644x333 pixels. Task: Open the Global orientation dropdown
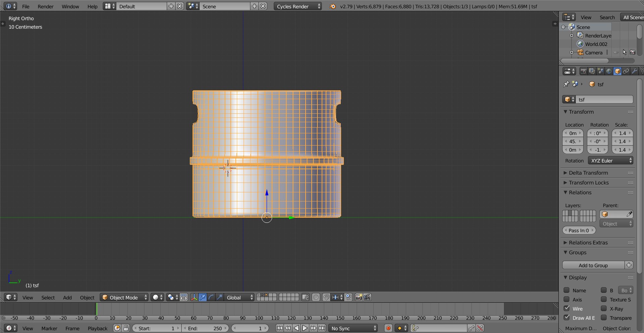click(x=239, y=297)
